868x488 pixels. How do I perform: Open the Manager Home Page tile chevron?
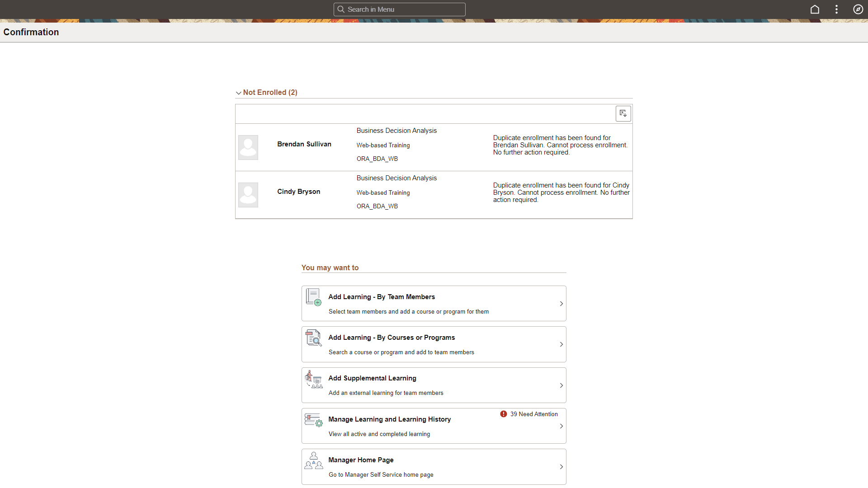tap(561, 467)
